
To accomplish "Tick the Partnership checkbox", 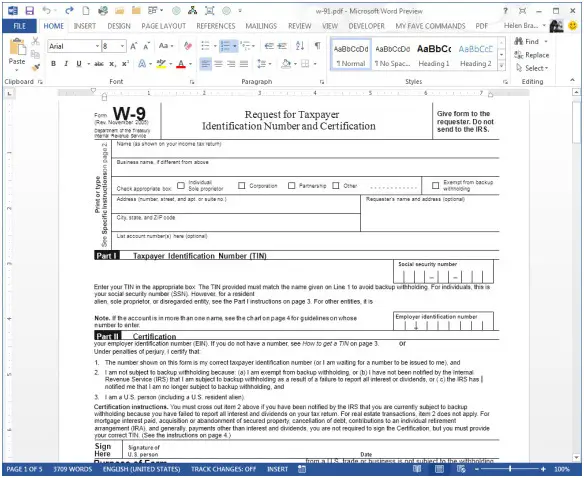I will (x=292, y=186).
